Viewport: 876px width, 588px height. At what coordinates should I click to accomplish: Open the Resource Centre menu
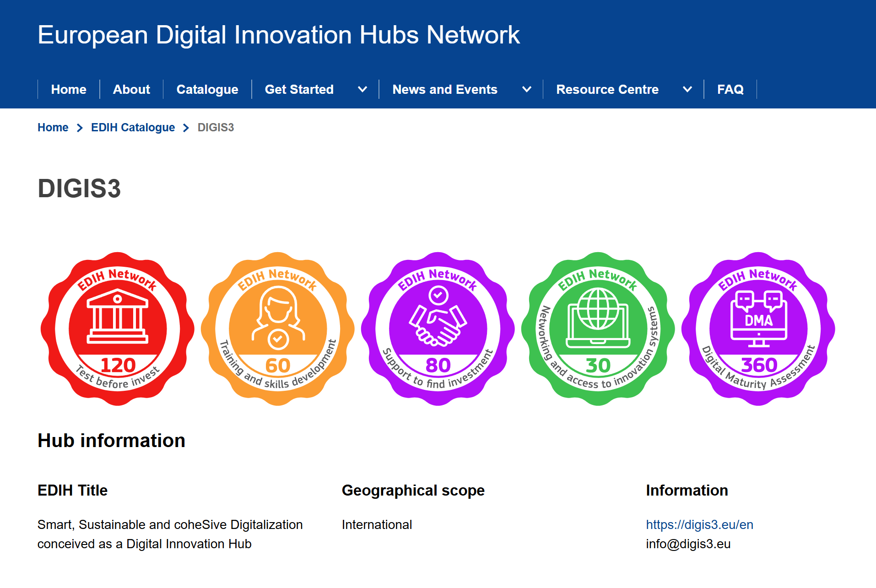(x=607, y=89)
